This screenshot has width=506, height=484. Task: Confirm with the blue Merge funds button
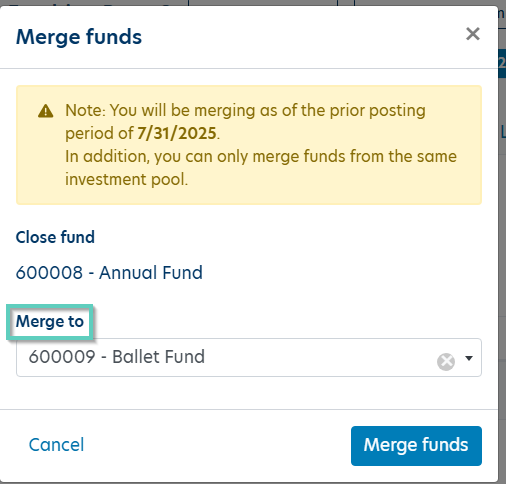click(x=416, y=446)
